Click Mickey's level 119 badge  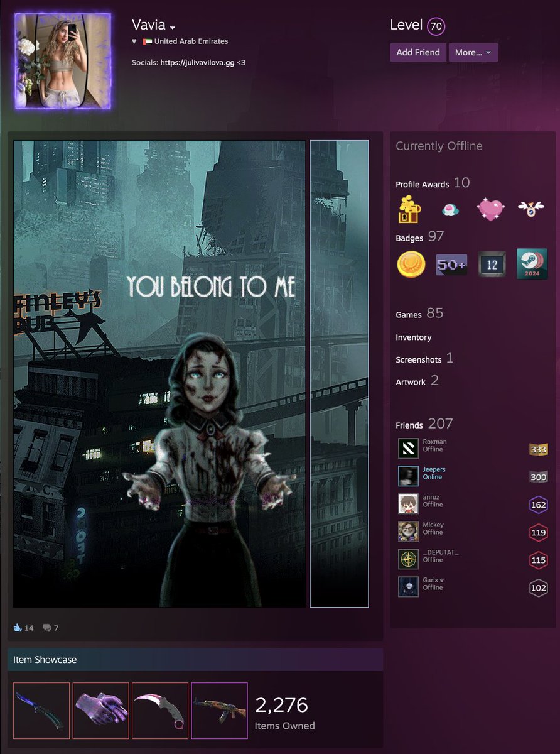pos(539,532)
